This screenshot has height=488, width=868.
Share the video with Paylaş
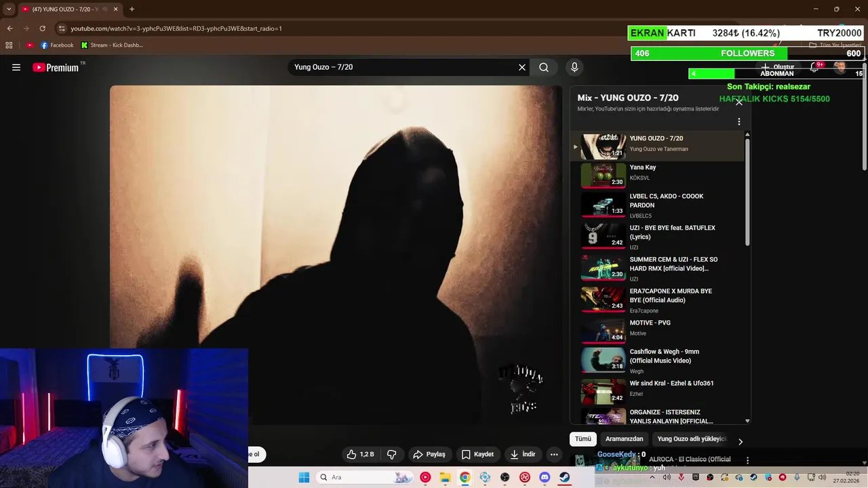[429, 454]
